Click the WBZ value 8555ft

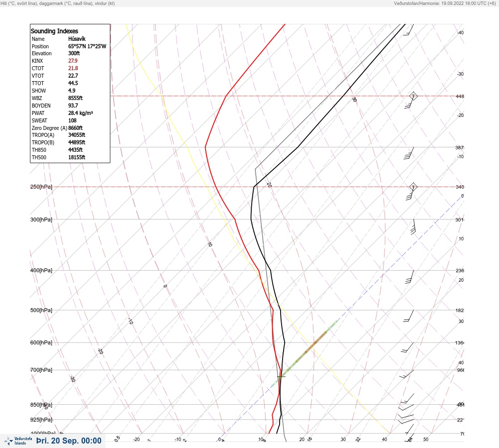click(x=76, y=98)
